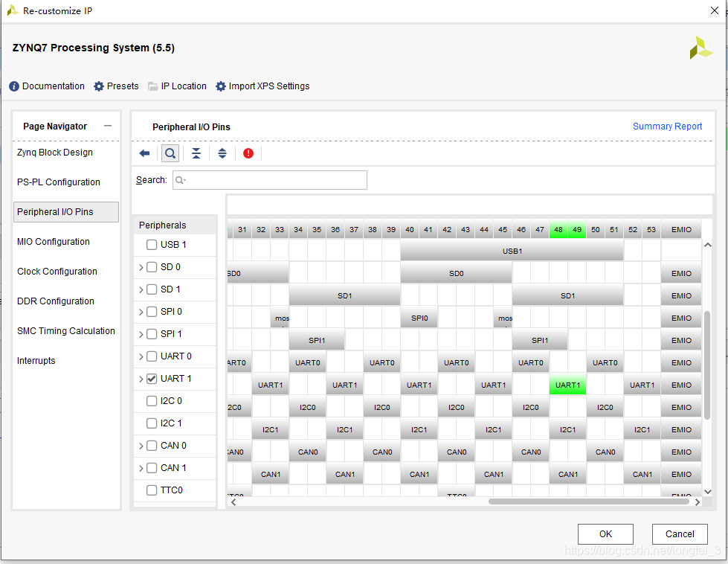This screenshot has width=728, height=564.
Task: Select the SD1 block on pins 46-51
Action: pos(567,296)
